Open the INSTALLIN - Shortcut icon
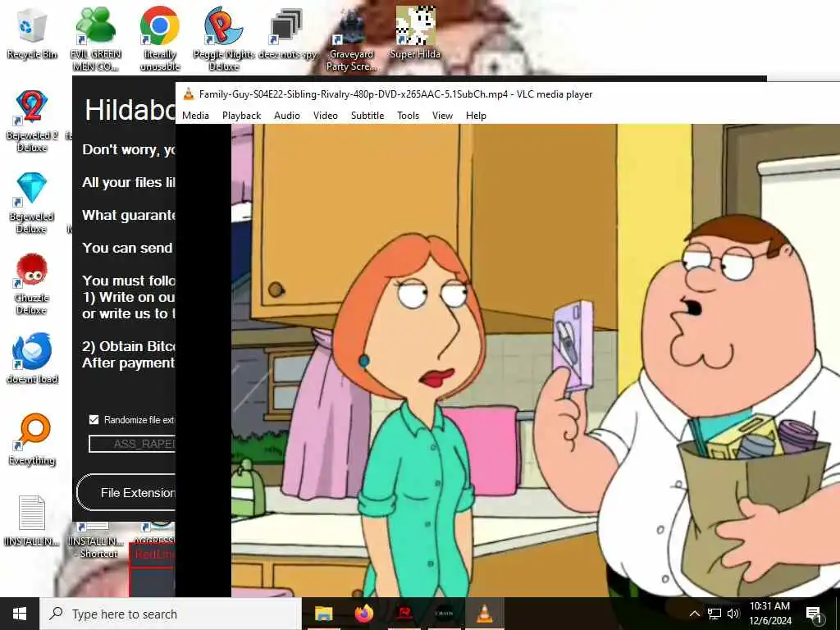 tap(96, 540)
